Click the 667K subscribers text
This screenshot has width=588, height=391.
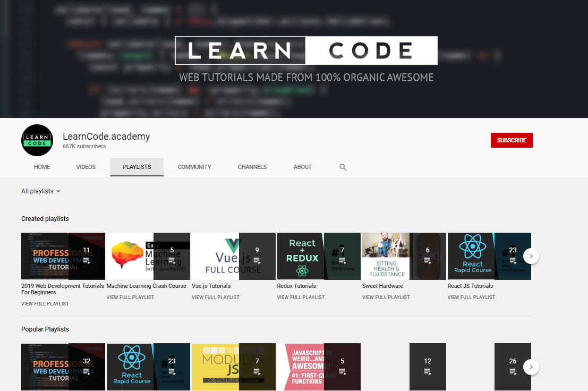click(x=84, y=146)
